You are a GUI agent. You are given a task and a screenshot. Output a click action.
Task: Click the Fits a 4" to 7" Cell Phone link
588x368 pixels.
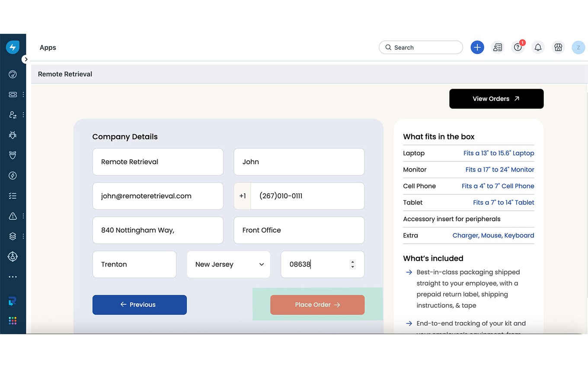coord(498,186)
